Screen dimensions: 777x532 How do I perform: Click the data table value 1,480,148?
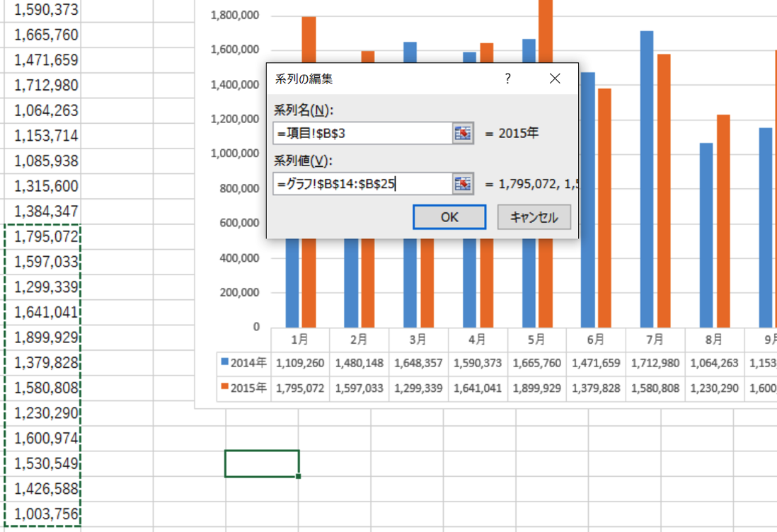[x=359, y=363]
